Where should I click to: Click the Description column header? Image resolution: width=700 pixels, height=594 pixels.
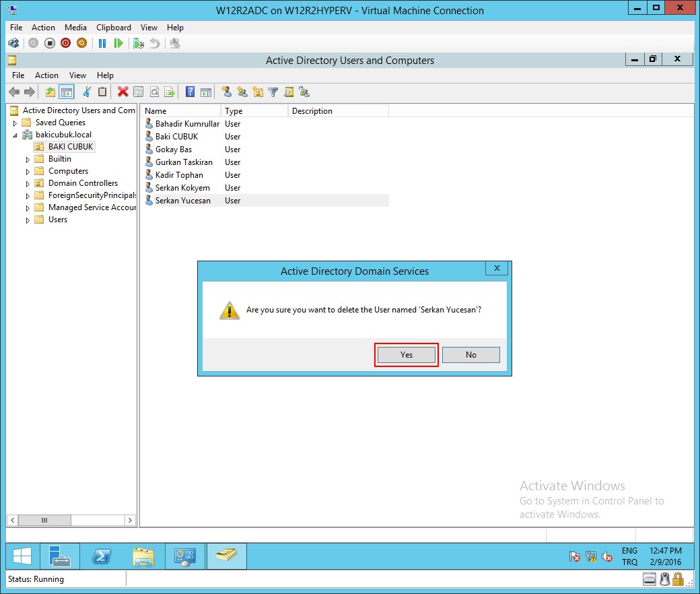(339, 110)
